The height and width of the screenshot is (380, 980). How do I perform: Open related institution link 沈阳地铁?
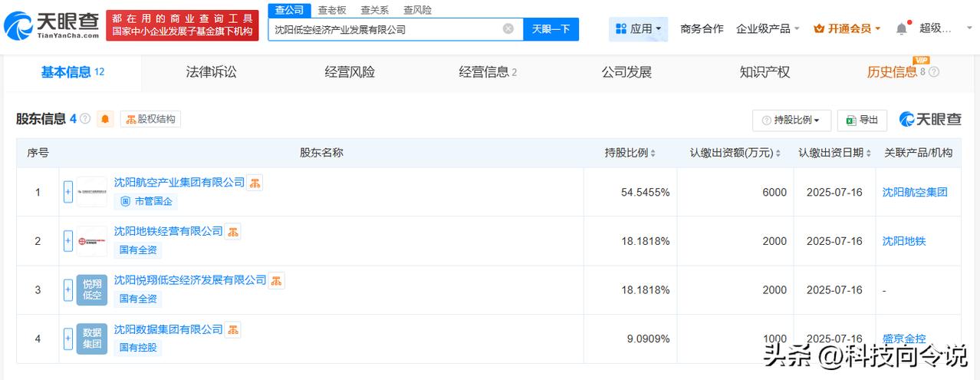(x=904, y=241)
